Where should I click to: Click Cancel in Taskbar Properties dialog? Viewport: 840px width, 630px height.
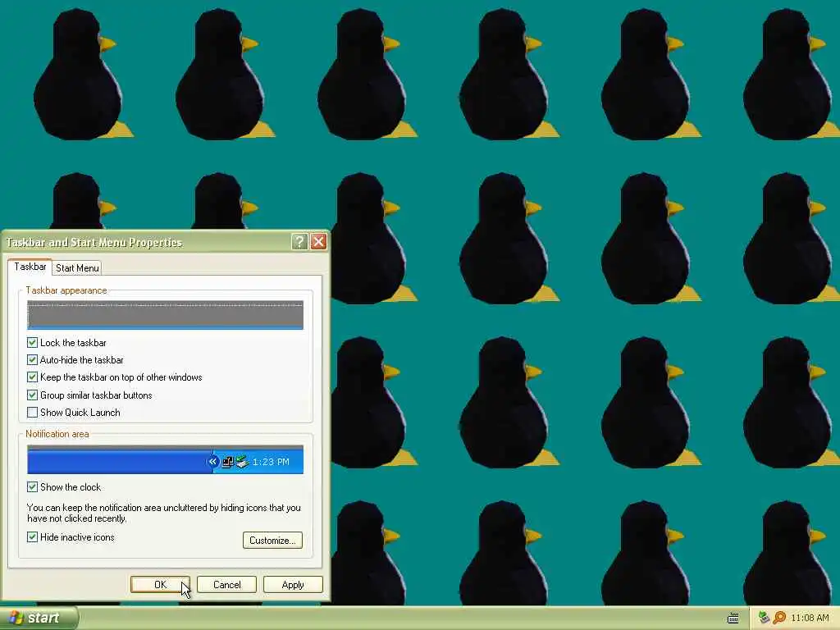click(226, 584)
